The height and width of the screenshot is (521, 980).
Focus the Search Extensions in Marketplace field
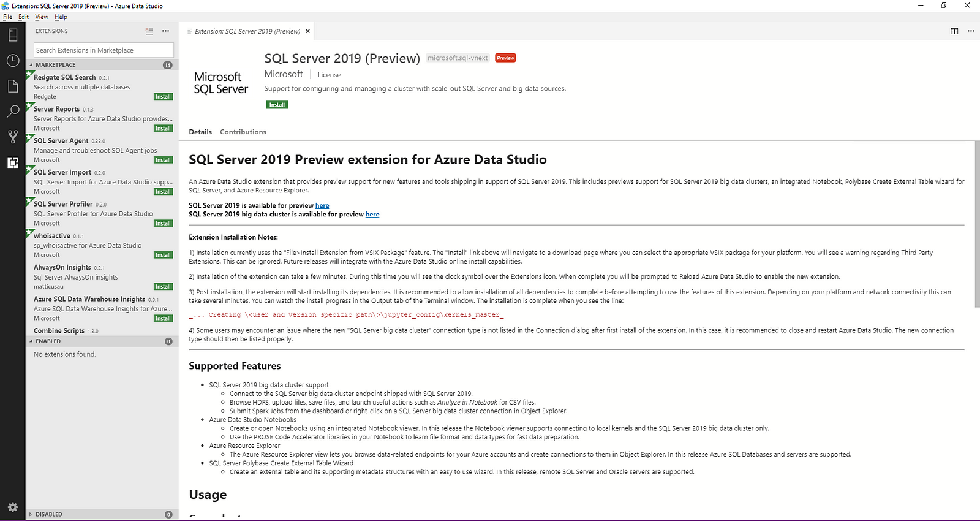point(104,50)
